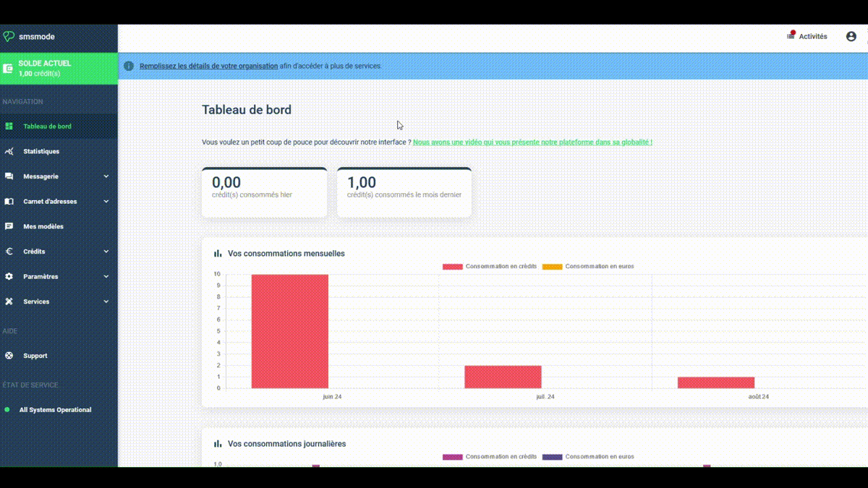Screen dimensions: 868x488
Task: Toggle the Consommation en crédits monthly legend
Action: 490,266
